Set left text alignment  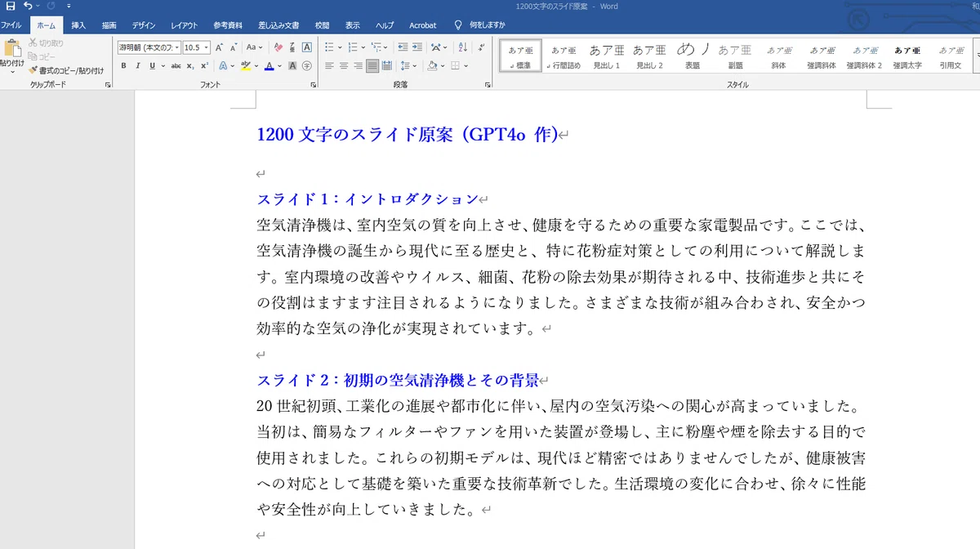coord(329,65)
